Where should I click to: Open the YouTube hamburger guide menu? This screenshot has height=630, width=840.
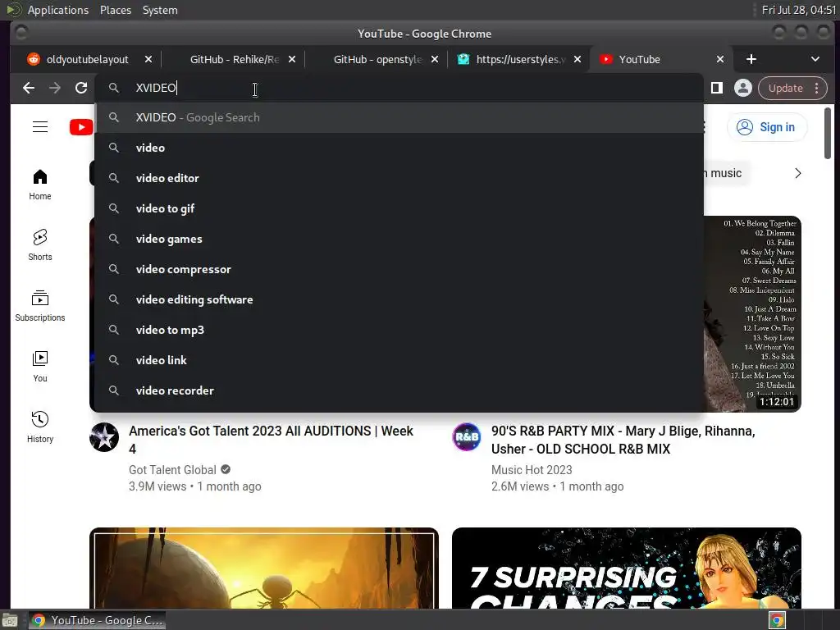coord(40,127)
